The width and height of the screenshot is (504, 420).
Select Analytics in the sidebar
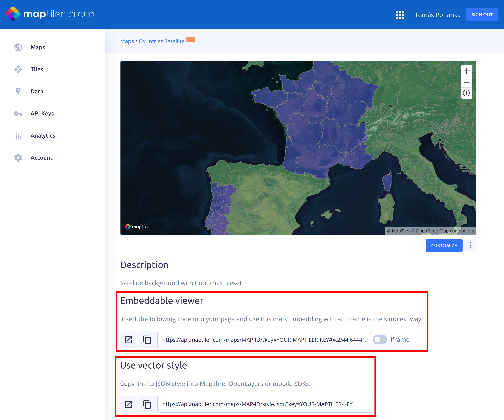coord(43,136)
